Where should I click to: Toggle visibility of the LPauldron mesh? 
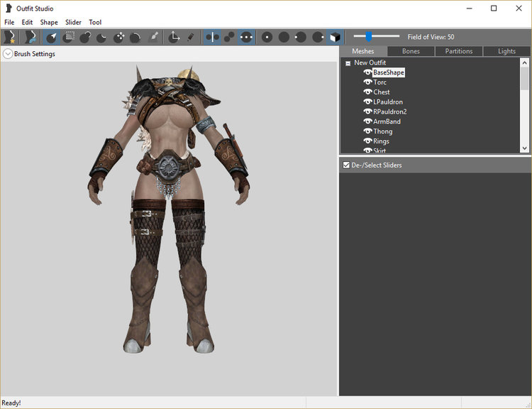[367, 102]
